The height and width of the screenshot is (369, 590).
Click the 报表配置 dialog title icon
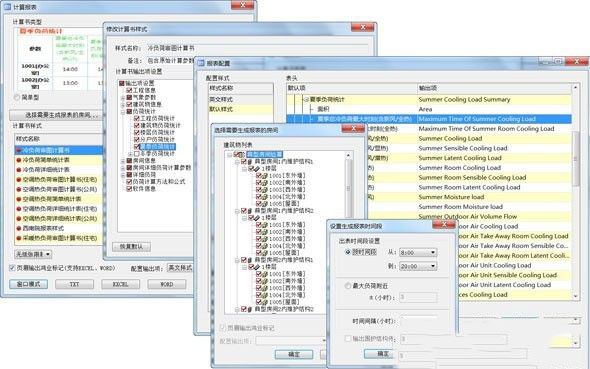coord(201,64)
